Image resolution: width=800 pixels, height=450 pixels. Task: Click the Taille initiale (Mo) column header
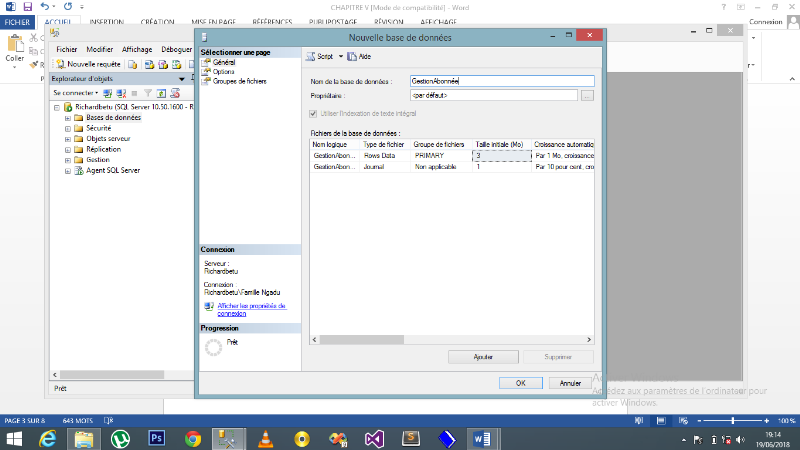point(502,145)
